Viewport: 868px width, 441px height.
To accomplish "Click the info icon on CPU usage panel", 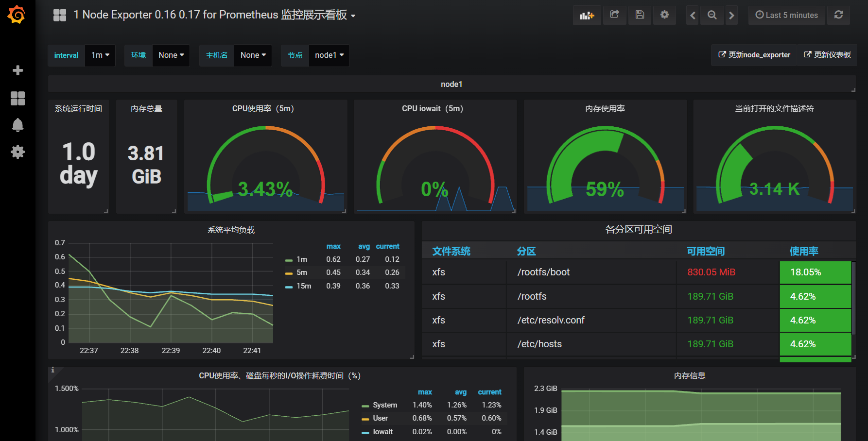I will click(x=52, y=370).
